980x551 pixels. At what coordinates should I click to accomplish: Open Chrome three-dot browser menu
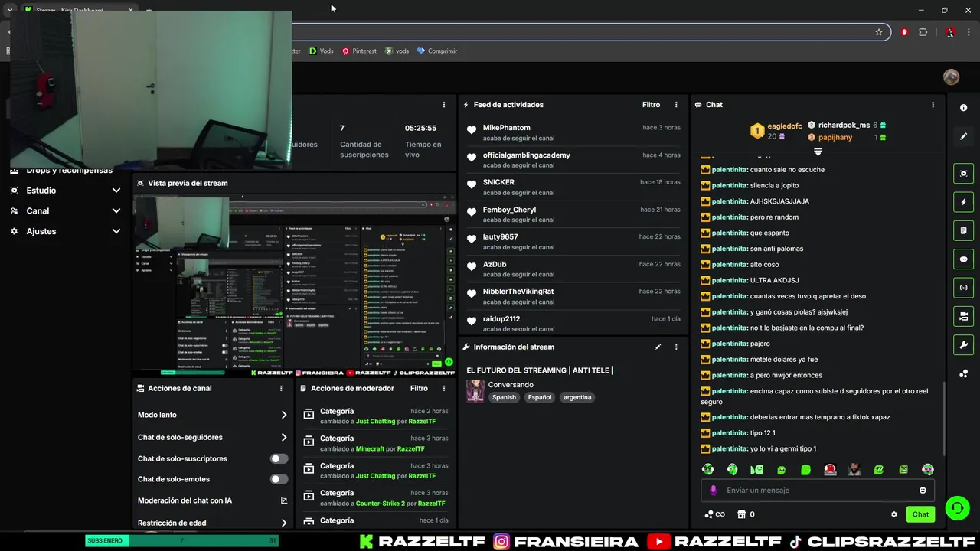[x=969, y=32]
